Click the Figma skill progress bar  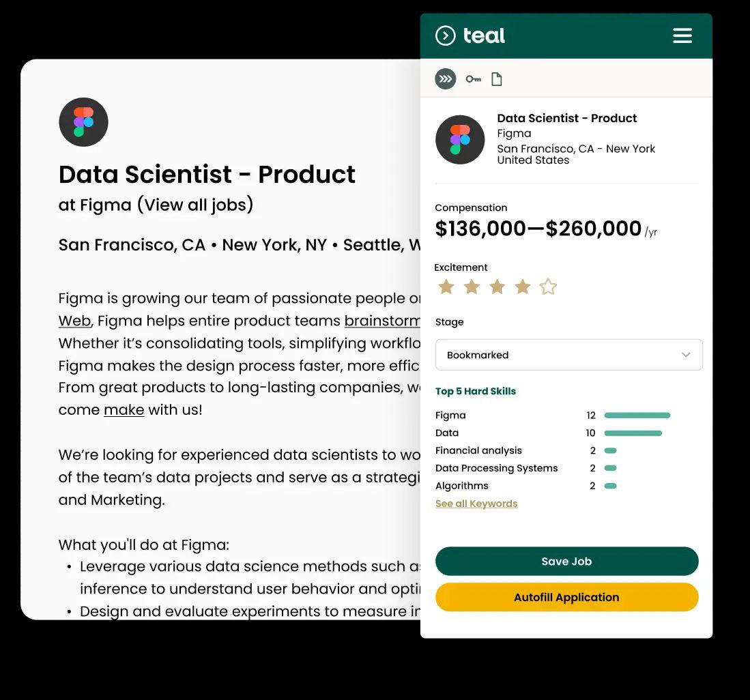point(637,415)
